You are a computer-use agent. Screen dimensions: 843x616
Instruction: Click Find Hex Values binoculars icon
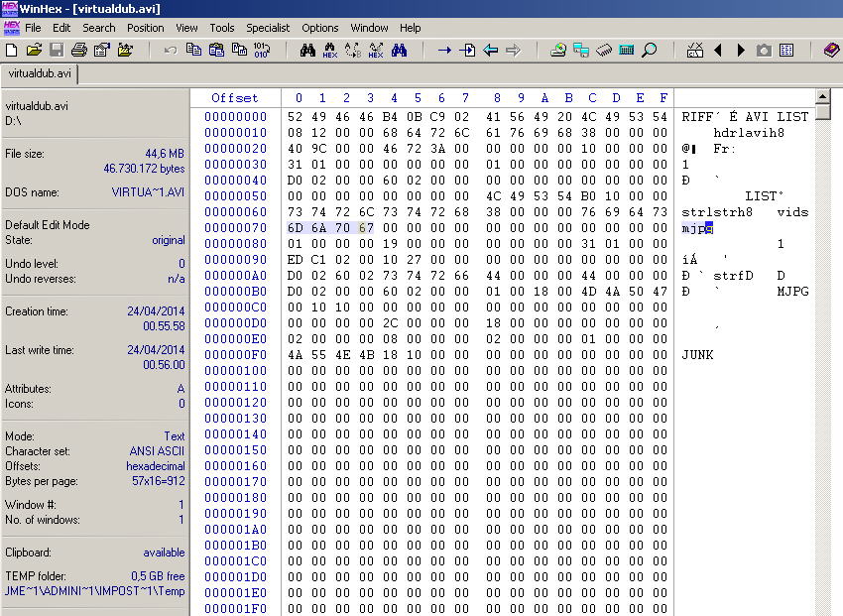pos(330,51)
